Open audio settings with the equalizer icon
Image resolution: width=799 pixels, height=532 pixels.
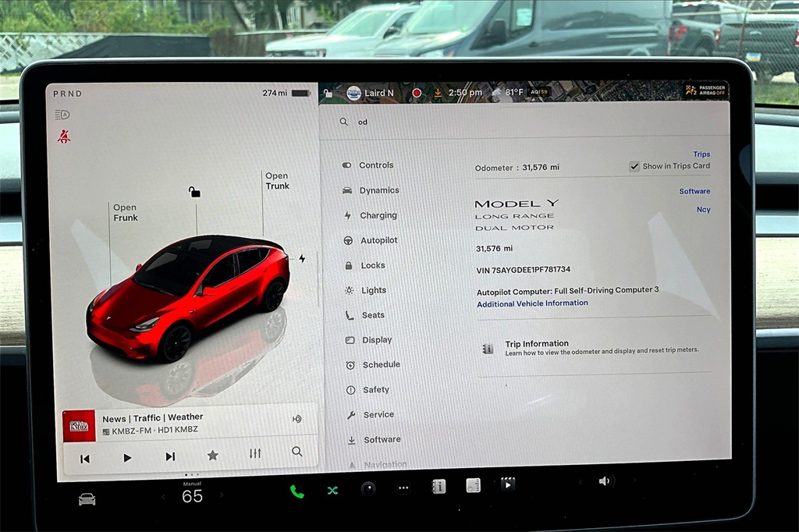coord(254,453)
